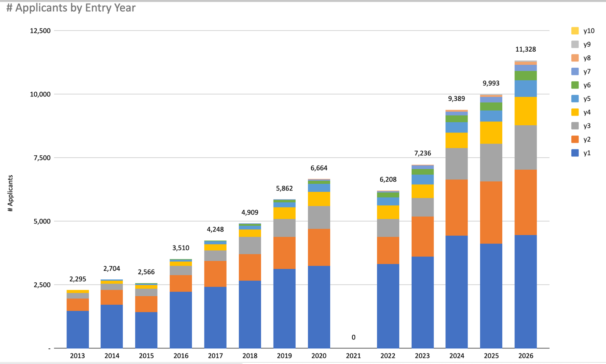The image size is (606, 364).
Task: Click the 2014 total label 2,704
Action: coord(112,269)
